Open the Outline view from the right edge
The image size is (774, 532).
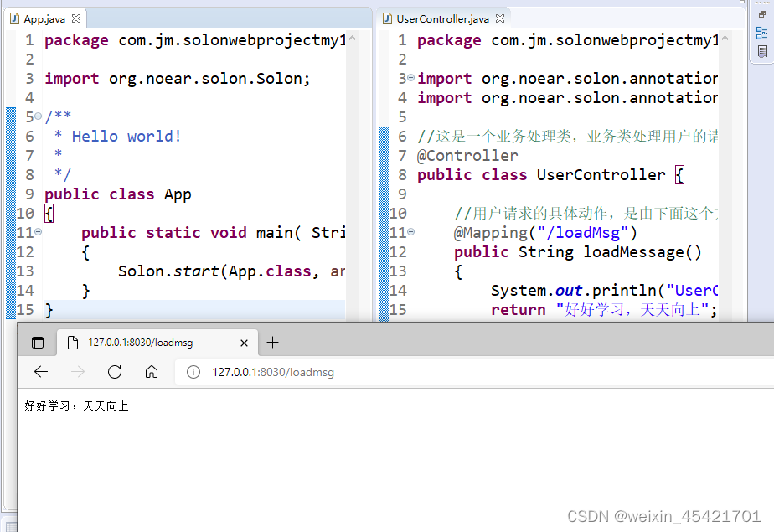762,33
